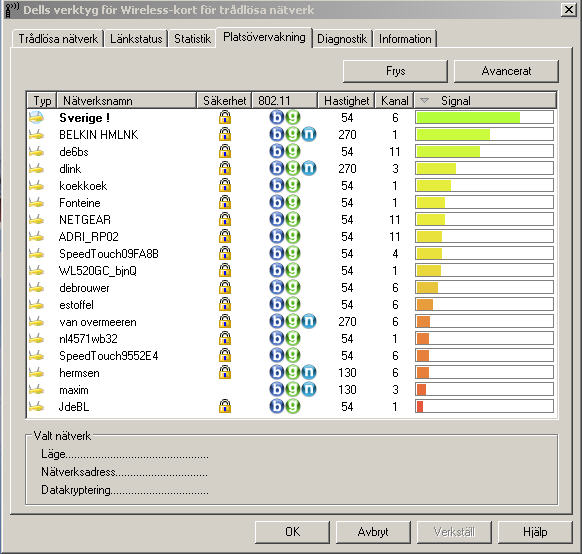Image resolution: width=582 pixels, height=554 pixels.
Task: Click the padlock icon for hermsen
Action: 225,372
